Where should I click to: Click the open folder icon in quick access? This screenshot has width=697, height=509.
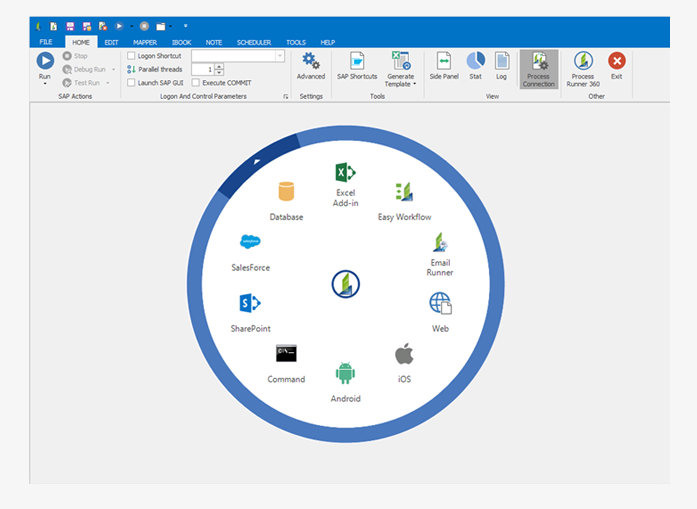point(160,26)
